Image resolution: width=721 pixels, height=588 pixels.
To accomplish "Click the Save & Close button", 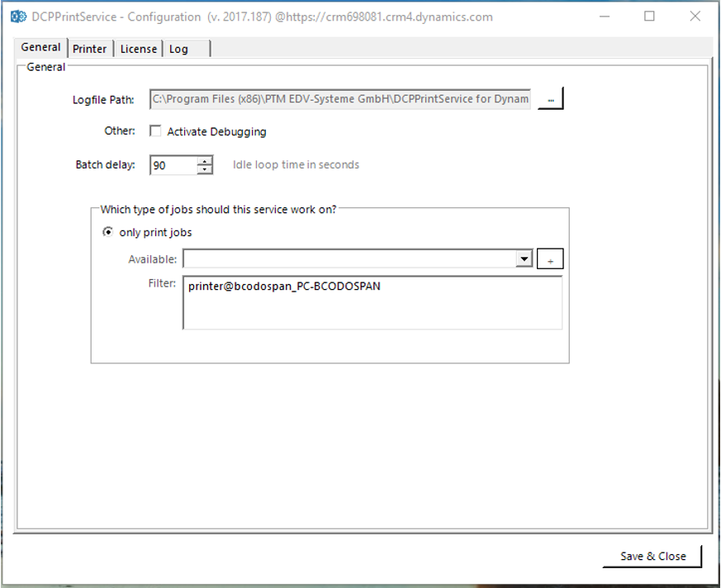I will (652, 557).
